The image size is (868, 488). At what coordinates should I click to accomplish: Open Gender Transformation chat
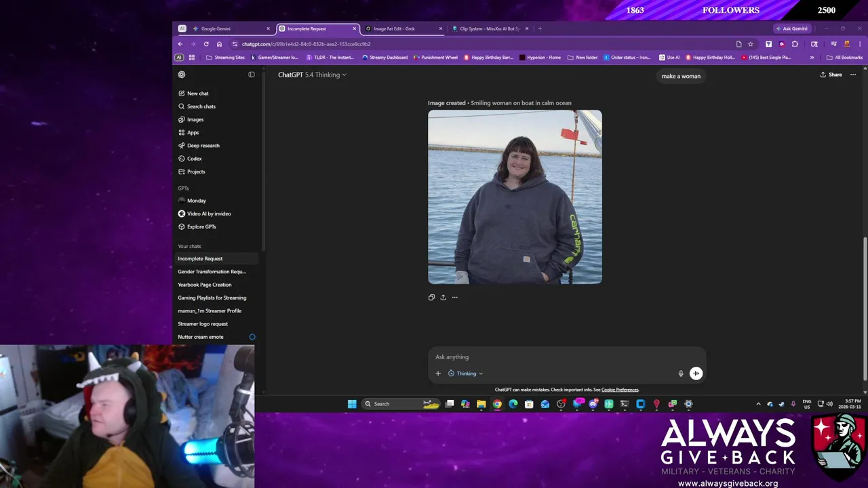coord(217,272)
